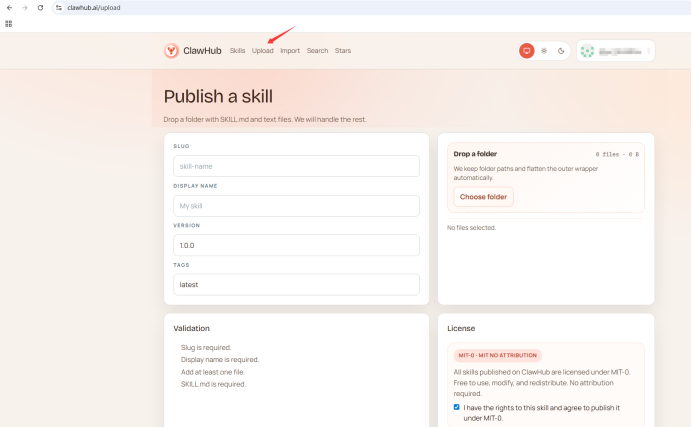Click the address bar URL clawhub.ai/upload
The image size is (692, 427).
coord(94,7)
